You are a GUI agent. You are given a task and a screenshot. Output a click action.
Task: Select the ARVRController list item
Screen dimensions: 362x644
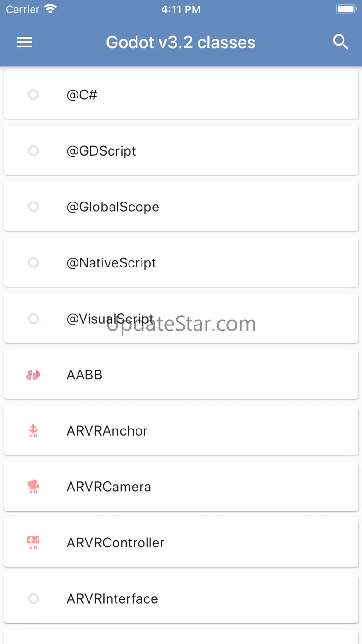point(181,542)
